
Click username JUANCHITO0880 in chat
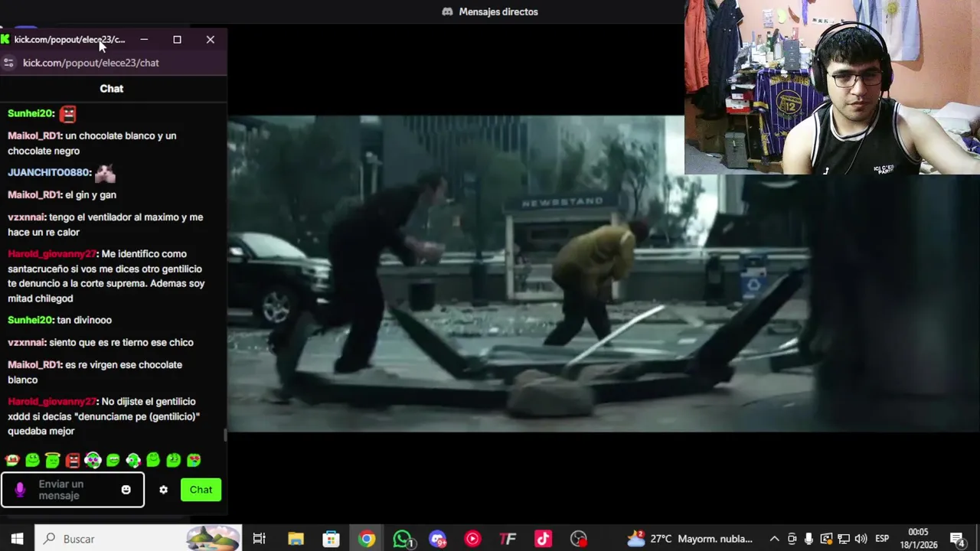tap(48, 172)
